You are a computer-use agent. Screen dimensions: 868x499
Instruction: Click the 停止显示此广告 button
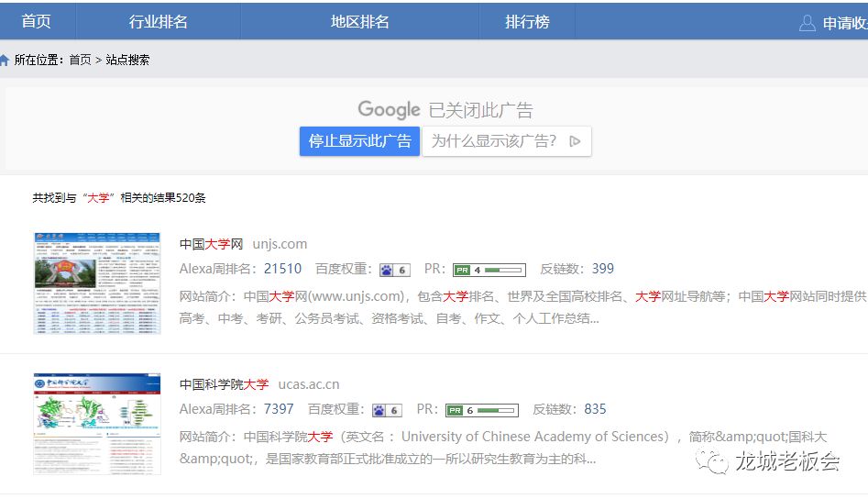click(360, 141)
